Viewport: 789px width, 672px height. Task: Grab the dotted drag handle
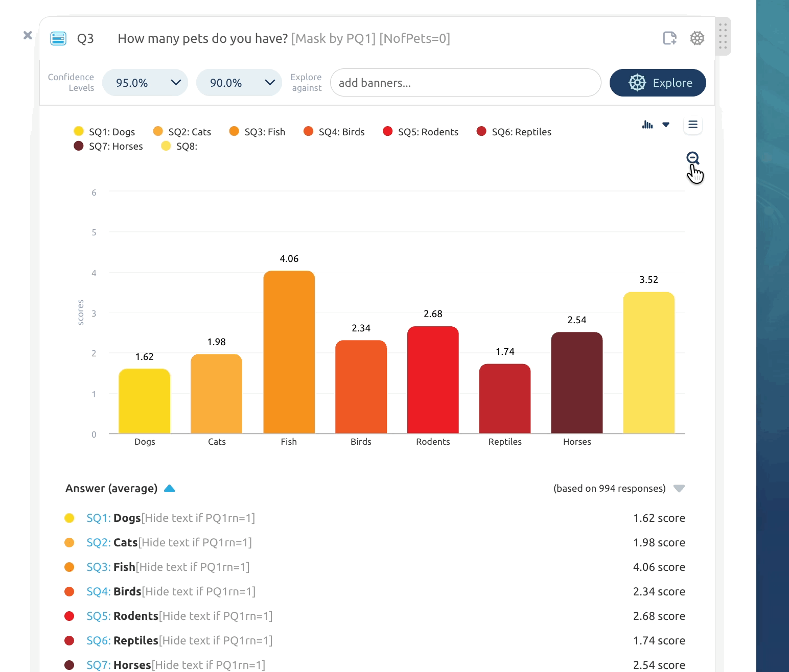pyautogui.click(x=723, y=36)
